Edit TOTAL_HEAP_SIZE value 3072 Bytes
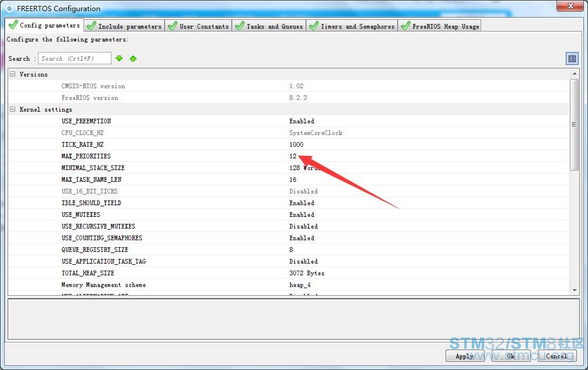 coord(307,273)
